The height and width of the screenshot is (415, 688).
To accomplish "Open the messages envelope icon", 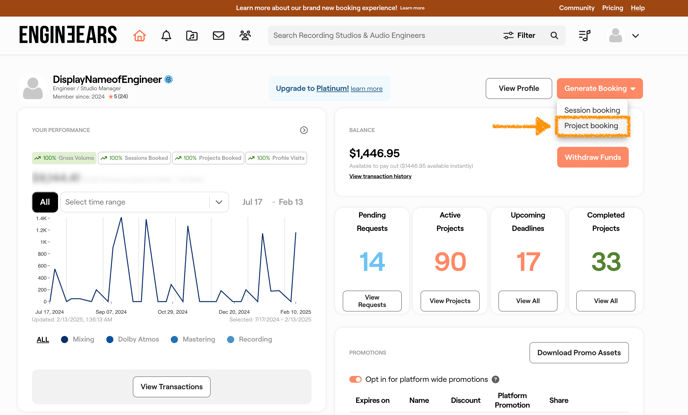I will coord(218,36).
